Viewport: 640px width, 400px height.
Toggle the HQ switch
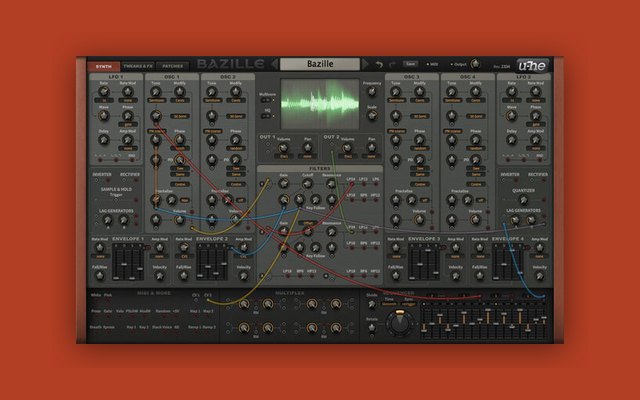[266, 116]
